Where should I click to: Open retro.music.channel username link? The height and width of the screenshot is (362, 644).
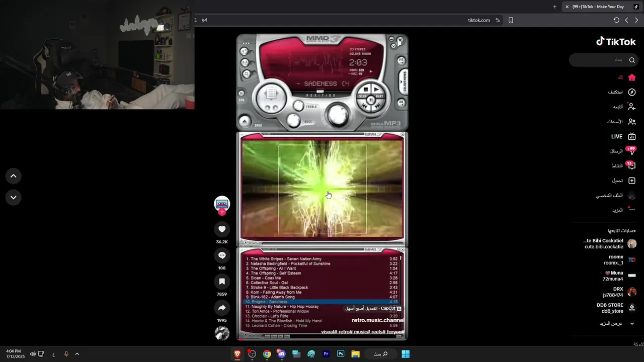378,320
